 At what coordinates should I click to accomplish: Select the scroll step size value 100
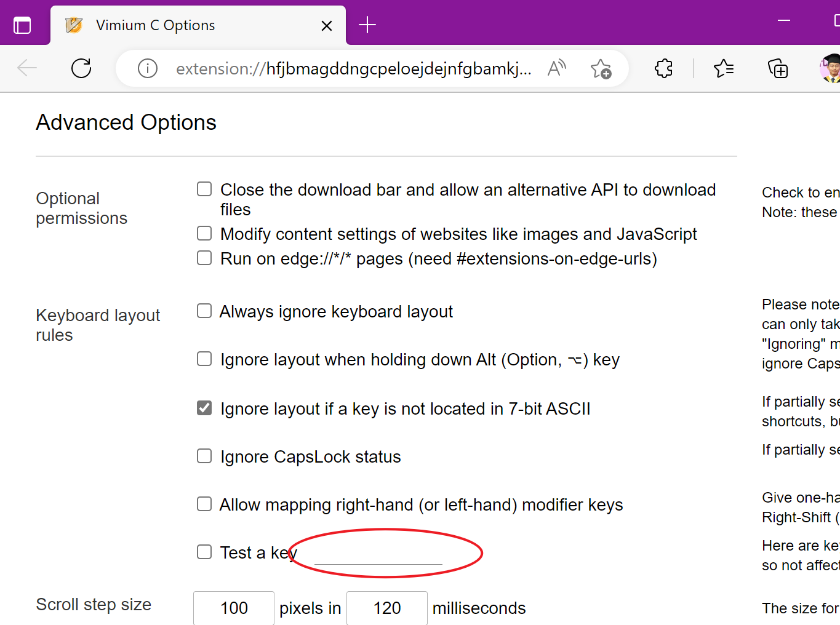(233, 608)
